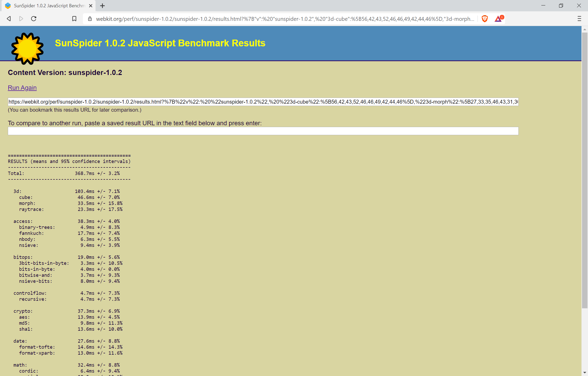Image resolution: width=588 pixels, height=376 pixels.
Task: Click the bookmark results URL hint text
Action: [x=75, y=110]
